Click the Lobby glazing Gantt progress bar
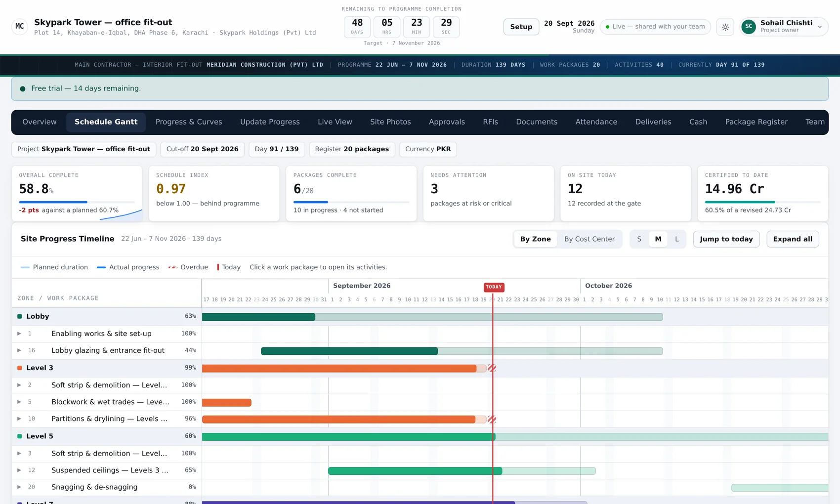The width and height of the screenshot is (840, 504). (349, 351)
